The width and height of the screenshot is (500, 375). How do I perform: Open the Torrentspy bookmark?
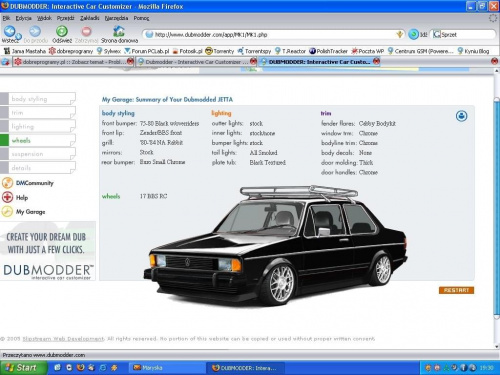254,51
